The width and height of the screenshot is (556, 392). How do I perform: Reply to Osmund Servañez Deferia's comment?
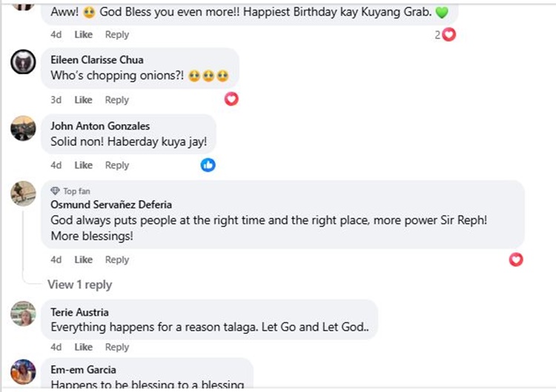[117, 260]
